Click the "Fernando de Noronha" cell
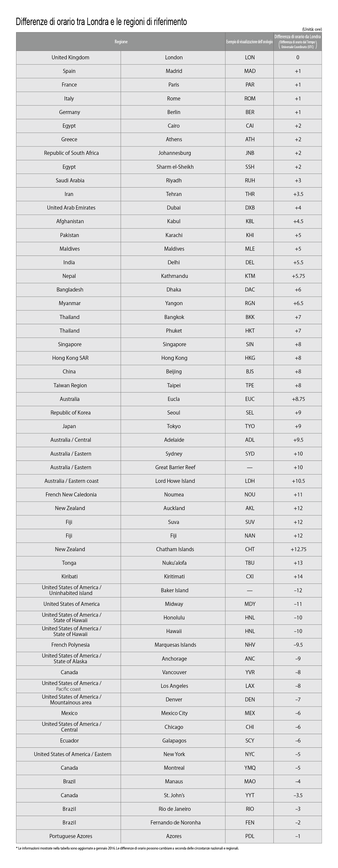This screenshot has height=868, width=338. (175, 823)
